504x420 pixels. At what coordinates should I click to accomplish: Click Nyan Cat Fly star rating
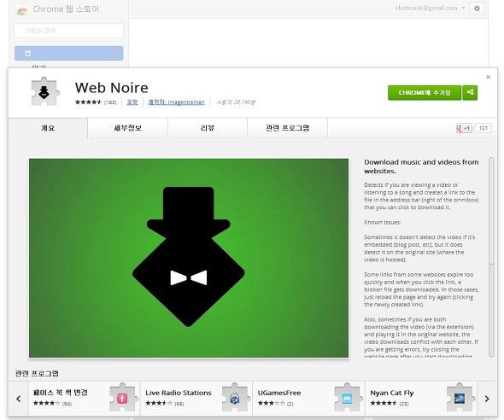point(384,403)
